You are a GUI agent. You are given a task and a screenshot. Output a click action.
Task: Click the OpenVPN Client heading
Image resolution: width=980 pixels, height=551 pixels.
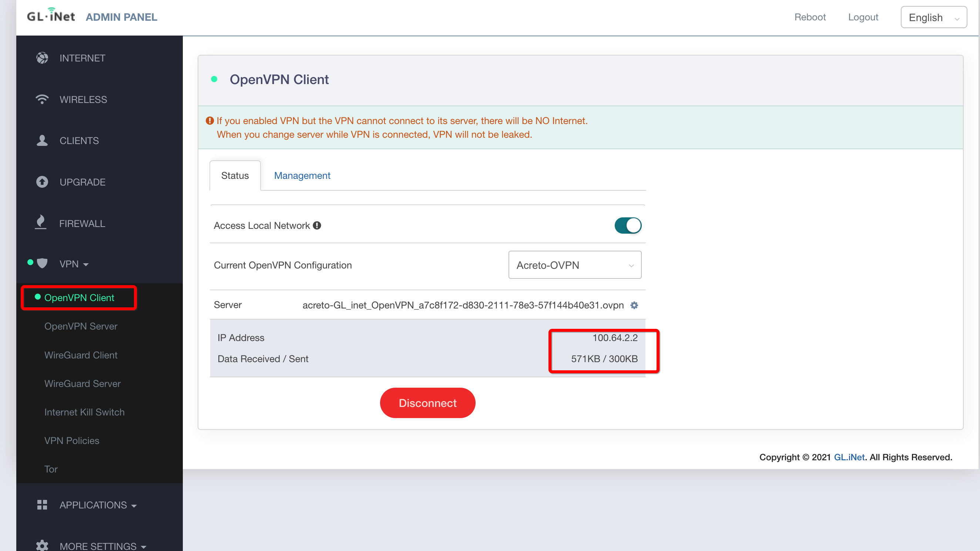pos(279,79)
